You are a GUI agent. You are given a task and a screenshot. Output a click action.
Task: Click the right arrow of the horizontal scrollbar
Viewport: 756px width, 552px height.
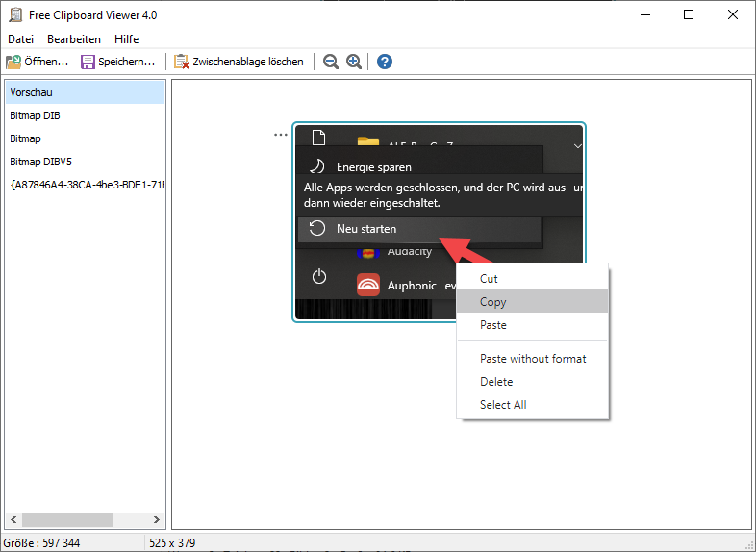click(x=156, y=519)
